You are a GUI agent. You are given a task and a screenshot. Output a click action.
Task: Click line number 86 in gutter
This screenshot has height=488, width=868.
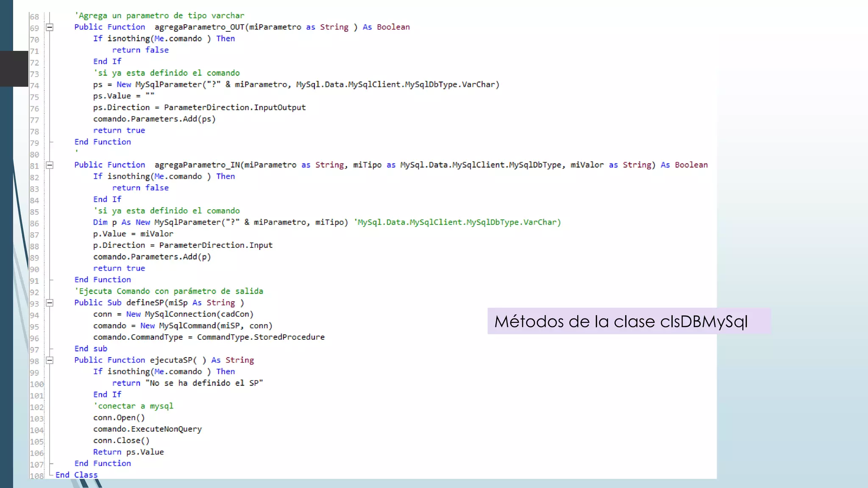[x=34, y=224]
